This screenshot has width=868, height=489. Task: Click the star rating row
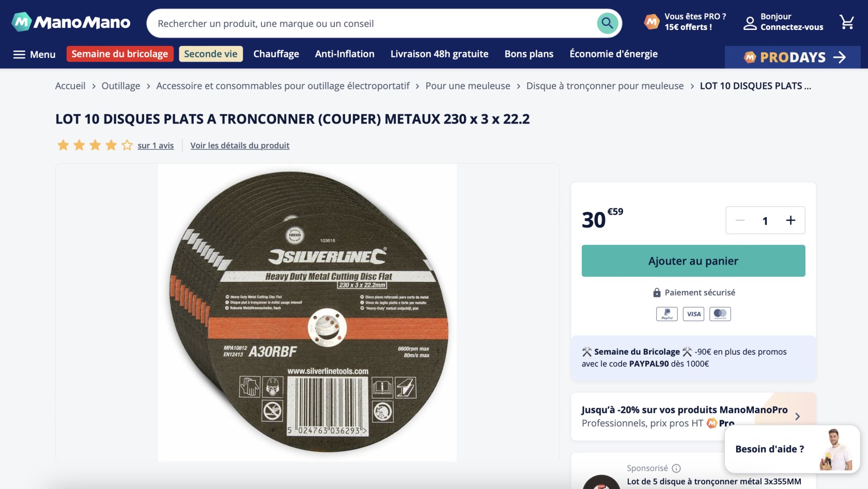95,145
